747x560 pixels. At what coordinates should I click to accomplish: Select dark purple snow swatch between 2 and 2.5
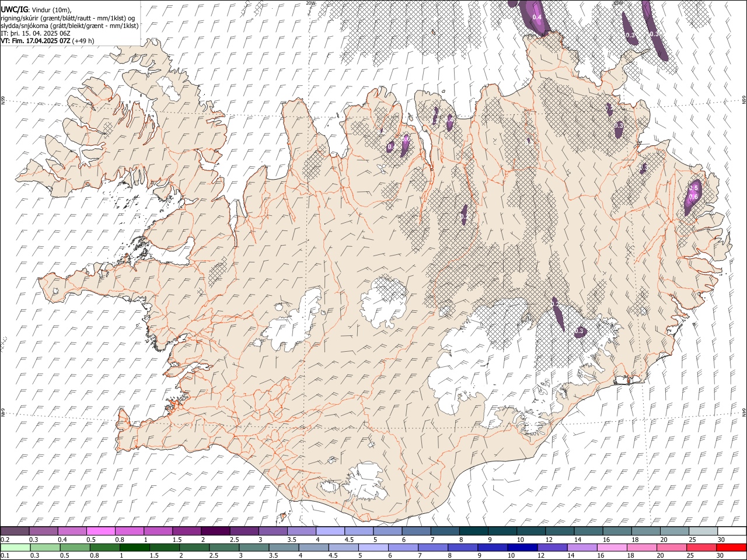[x=215, y=531]
